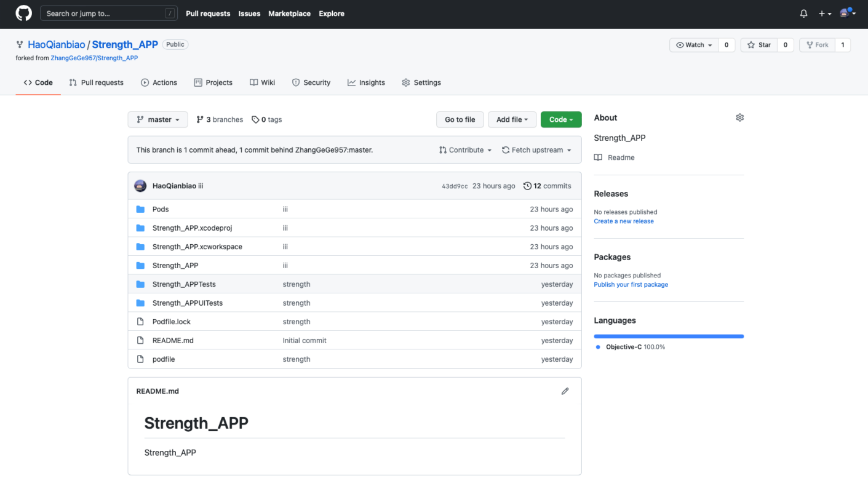The height and width of the screenshot is (481, 868).
Task: Select the Code tab
Action: (x=38, y=82)
